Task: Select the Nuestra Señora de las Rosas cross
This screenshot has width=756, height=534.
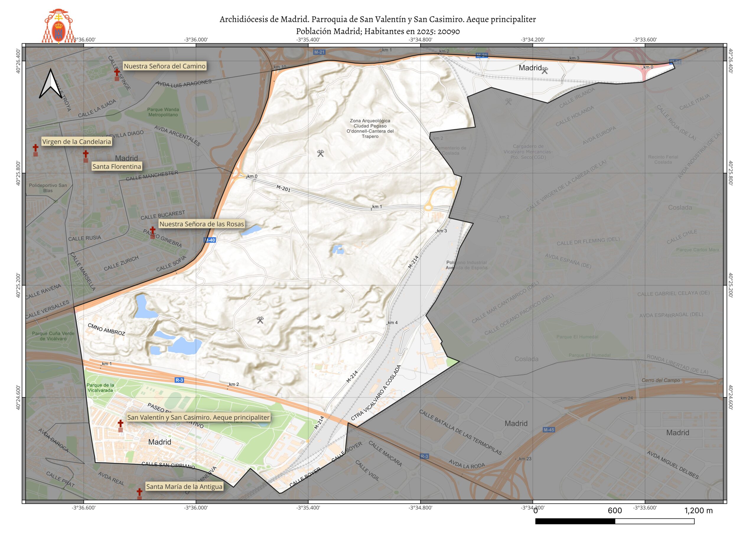Action: [152, 230]
